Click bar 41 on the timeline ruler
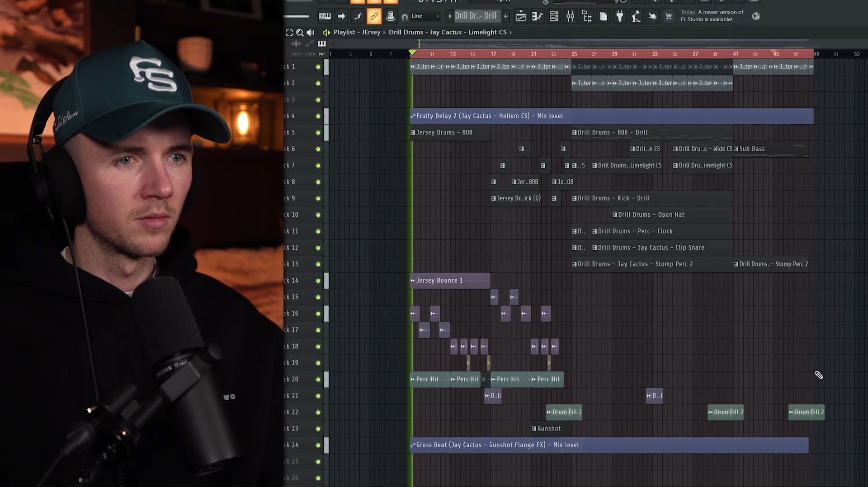The image size is (868, 487). tap(736, 54)
